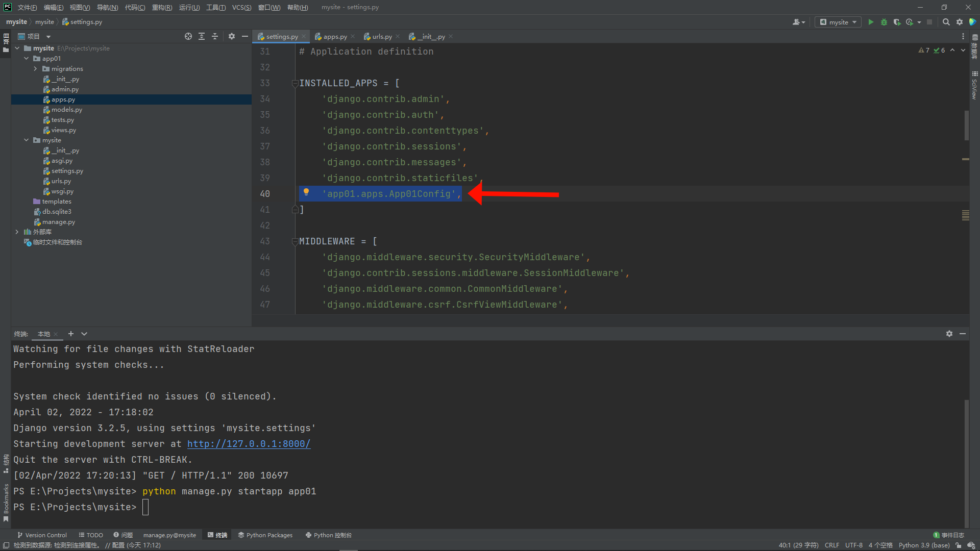980x551 pixels.
Task: Hide the project panel with minus icon
Action: [245, 36]
